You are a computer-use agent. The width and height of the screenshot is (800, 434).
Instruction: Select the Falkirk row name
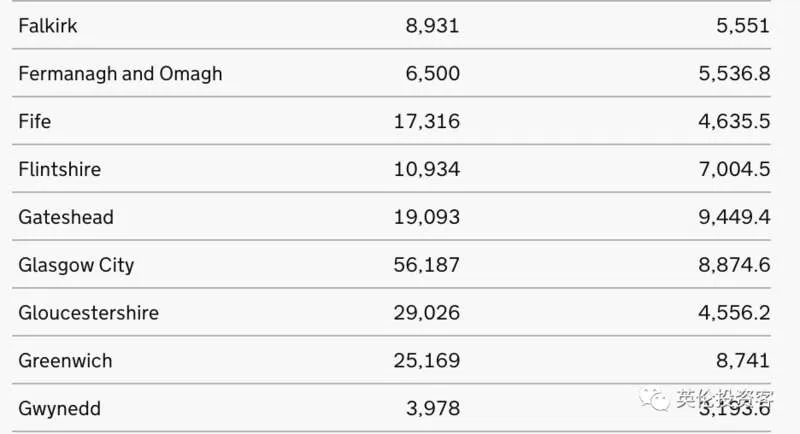(x=48, y=25)
